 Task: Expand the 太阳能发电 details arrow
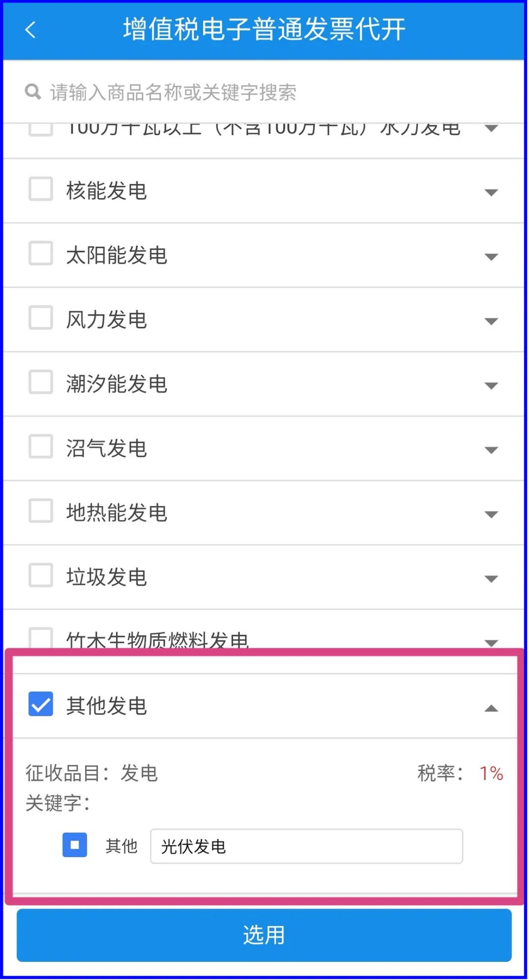pos(491,257)
